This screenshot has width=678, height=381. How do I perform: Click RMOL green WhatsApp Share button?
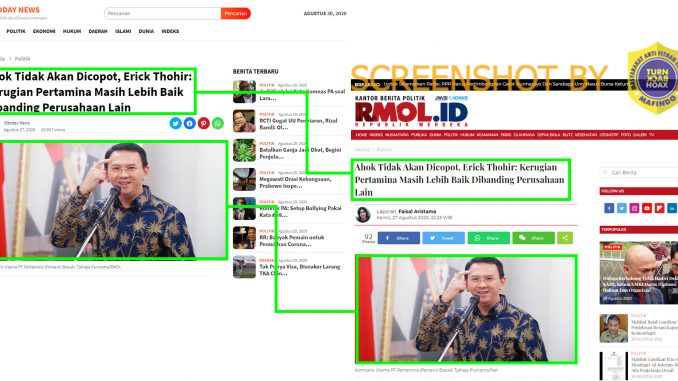[x=489, y=238]
